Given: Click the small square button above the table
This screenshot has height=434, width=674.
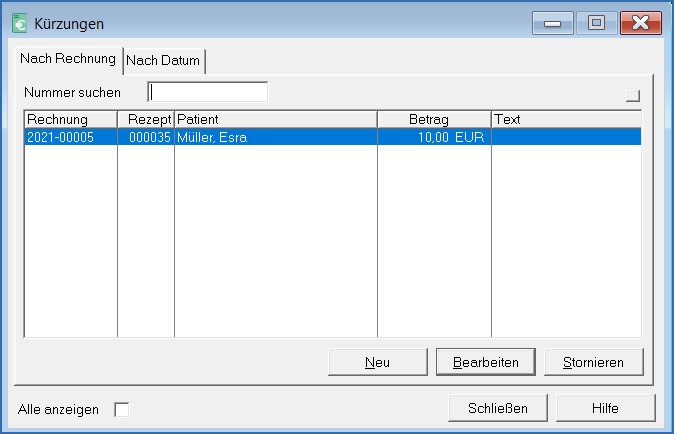Looking at the screenshot, I should [631, 96].
